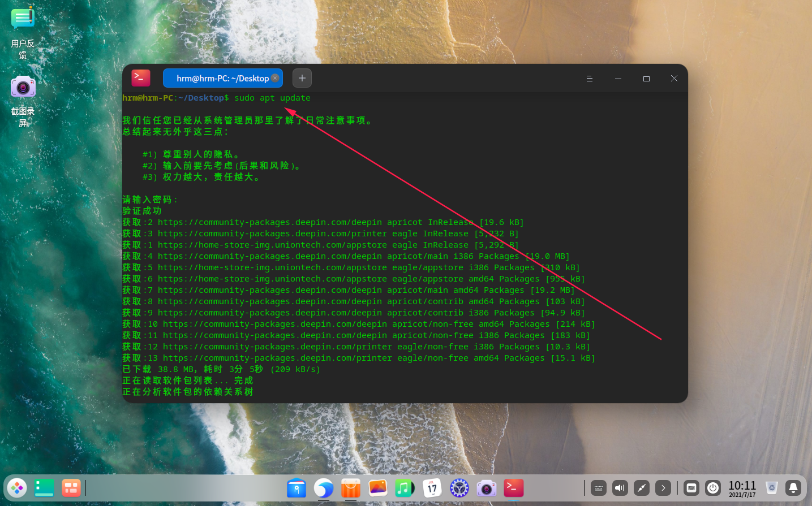Open the launcher in the dock

(17, 488)
